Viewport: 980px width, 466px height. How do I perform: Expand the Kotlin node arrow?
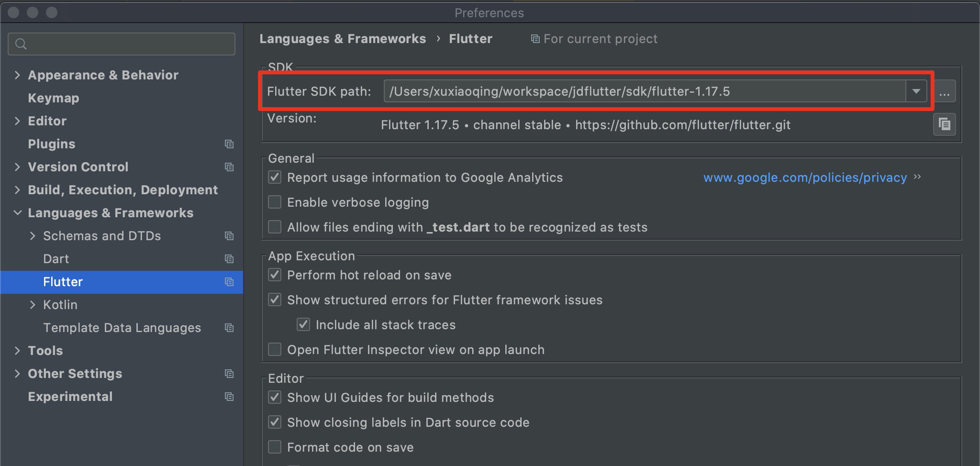[x=33, y=305]
